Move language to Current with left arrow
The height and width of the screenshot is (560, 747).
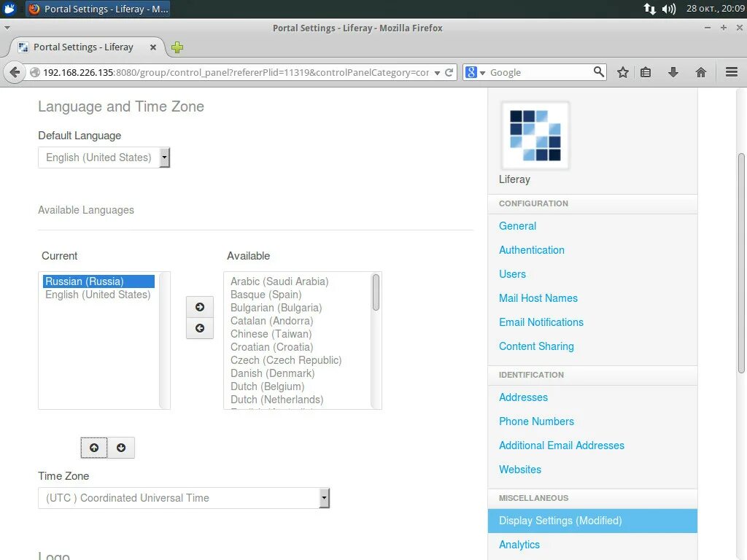coord(200,328)
